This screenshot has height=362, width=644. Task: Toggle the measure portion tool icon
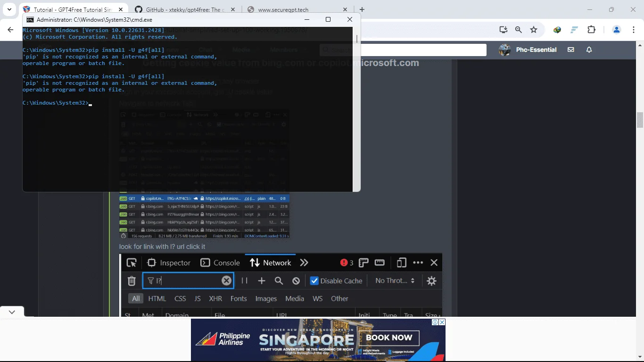(380, 263)
